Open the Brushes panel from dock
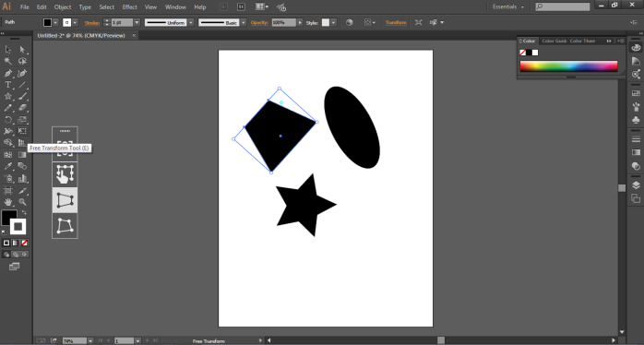This screenshot has height=345, width=644. click(x=636, y=107)
